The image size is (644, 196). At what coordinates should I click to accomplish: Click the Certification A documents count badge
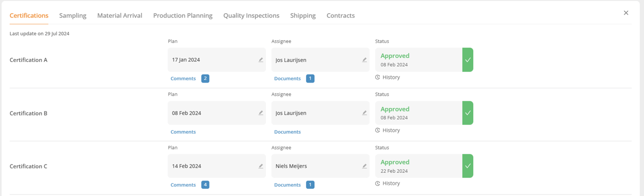tap(310, 78)
